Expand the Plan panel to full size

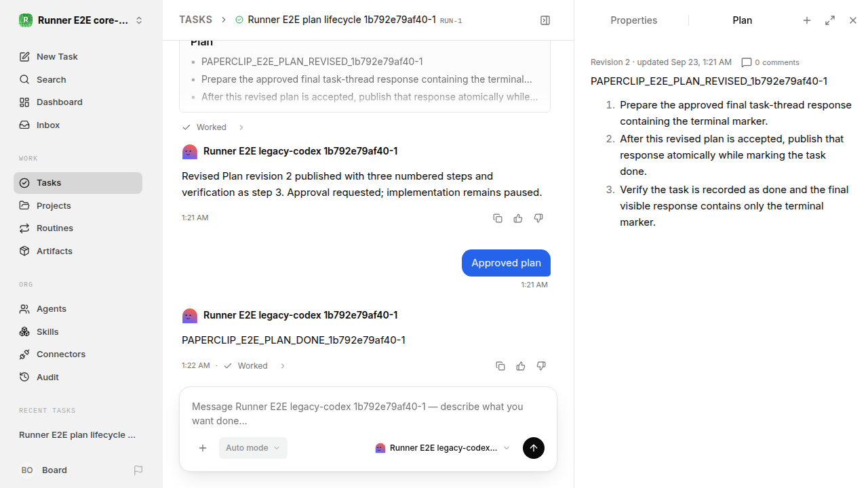(x=830, y=20)
